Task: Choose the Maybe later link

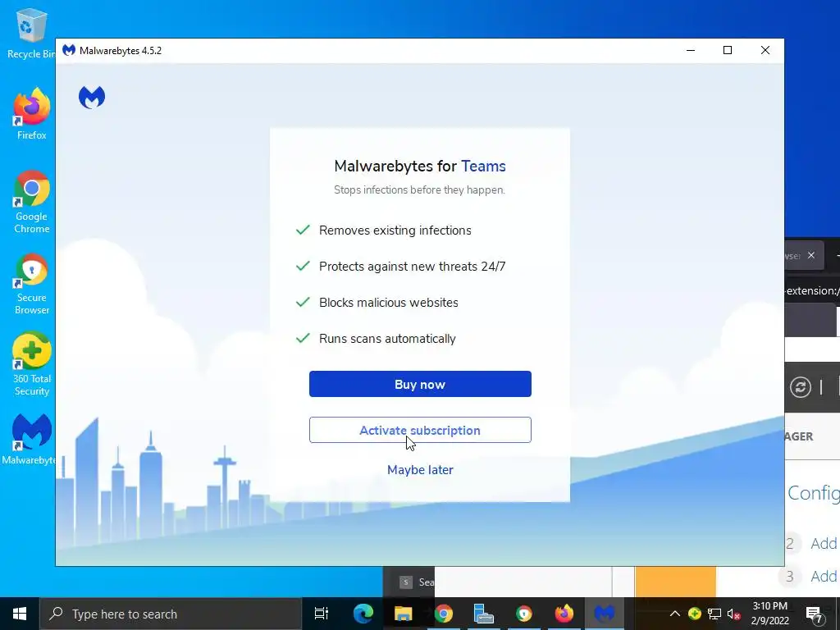Action: (x=420, y=470)
